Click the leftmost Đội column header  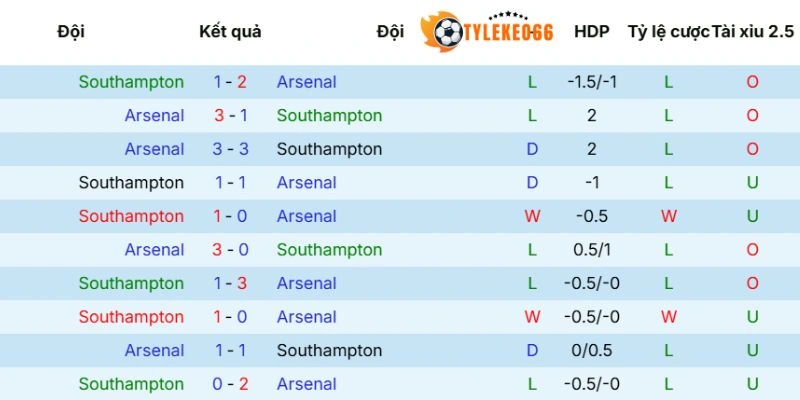coord(71,32)
